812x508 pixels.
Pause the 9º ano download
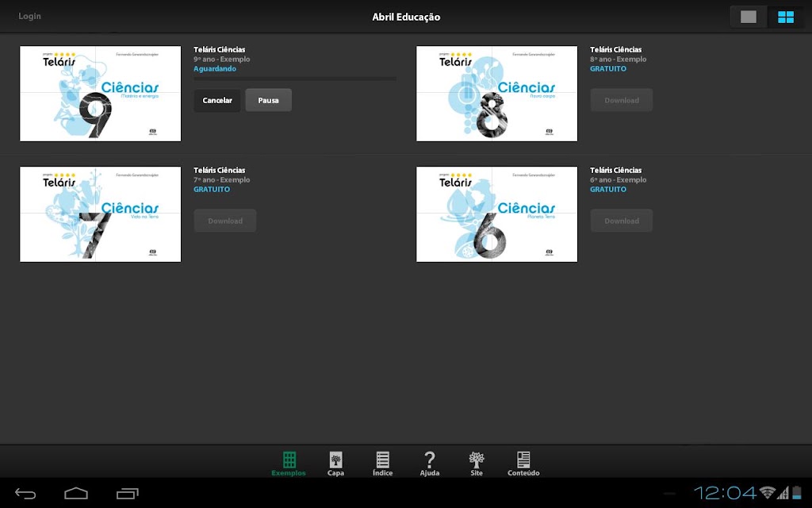pos(268,100)
